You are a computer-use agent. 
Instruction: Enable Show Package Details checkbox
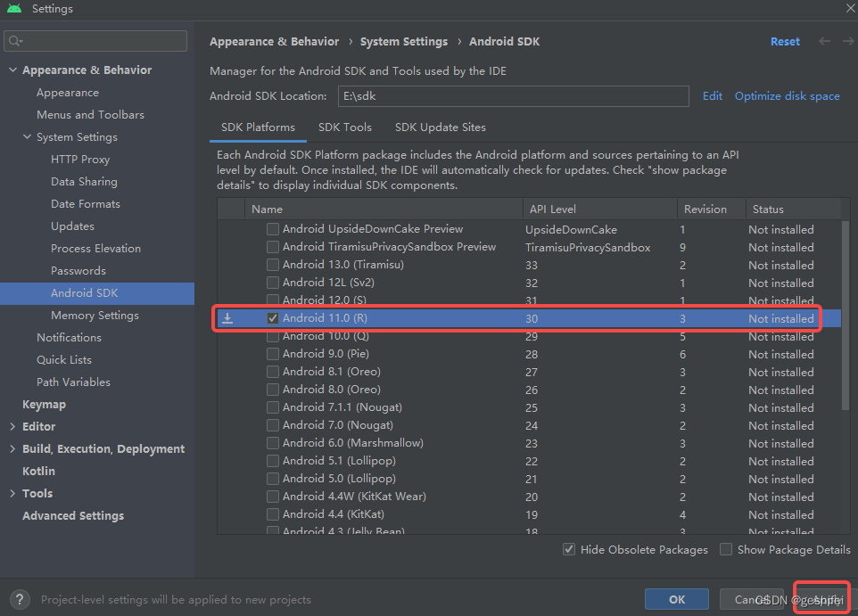[x=726, y=549]
